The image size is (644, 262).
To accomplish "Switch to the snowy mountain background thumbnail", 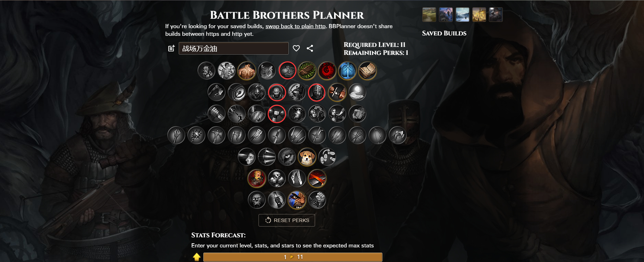I will (x=463, y=15).
